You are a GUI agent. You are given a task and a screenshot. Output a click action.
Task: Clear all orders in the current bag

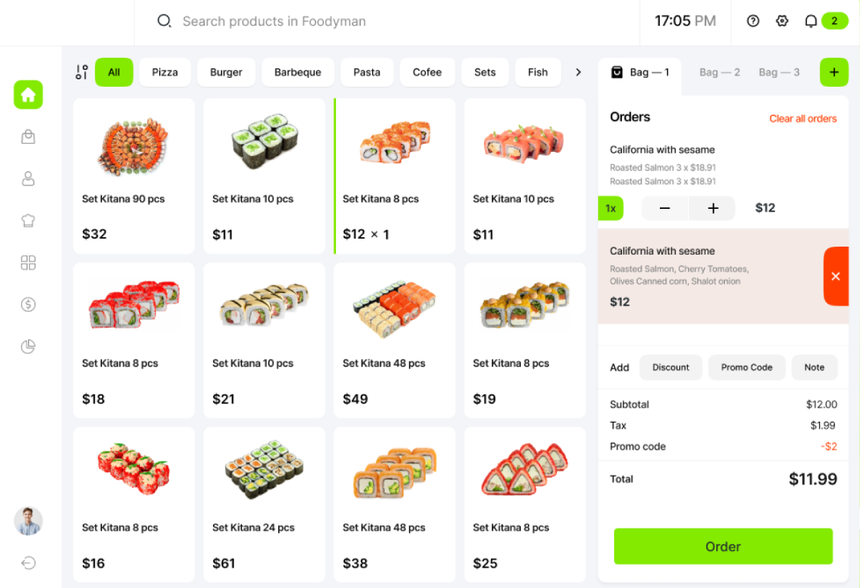click(803, 118)
